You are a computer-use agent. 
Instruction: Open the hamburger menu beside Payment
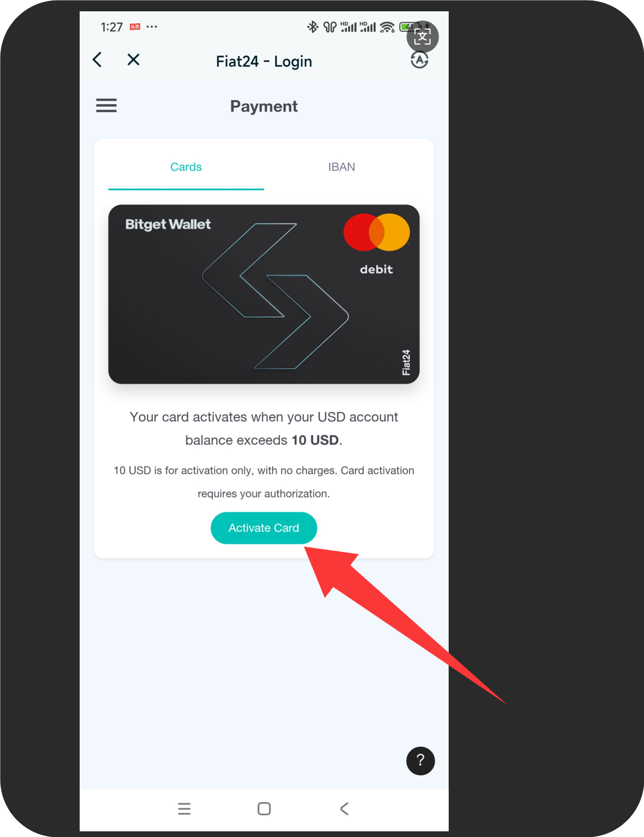coord(106,105)
